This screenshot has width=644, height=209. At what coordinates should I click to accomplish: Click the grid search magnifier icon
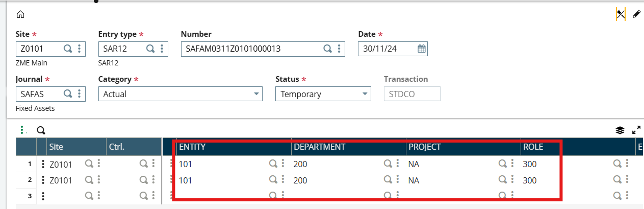click(x=41, y=130)
